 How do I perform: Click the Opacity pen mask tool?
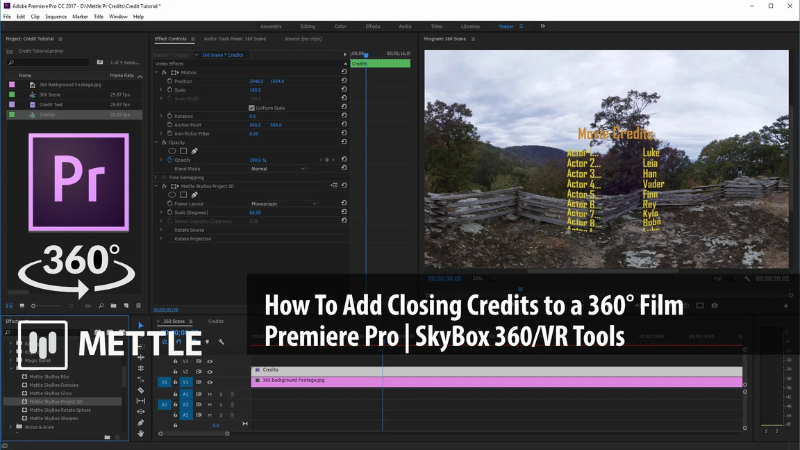click(x=195, y=150)
